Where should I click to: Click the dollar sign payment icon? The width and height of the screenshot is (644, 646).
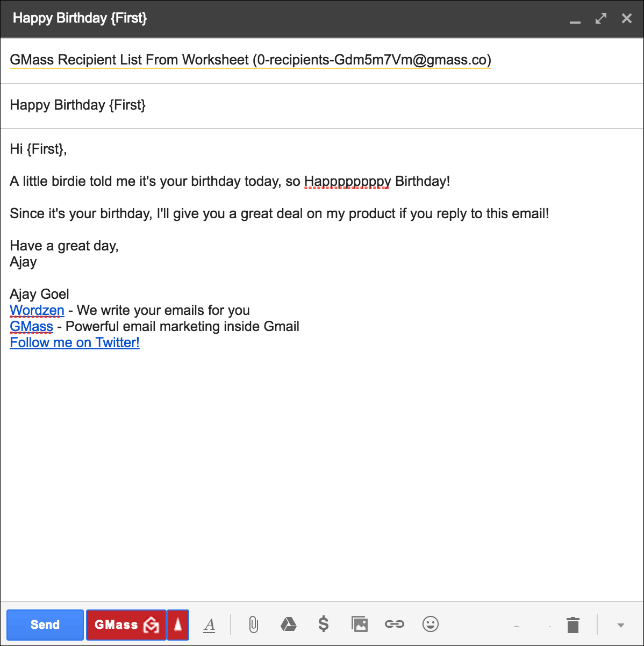click(324, 625)
